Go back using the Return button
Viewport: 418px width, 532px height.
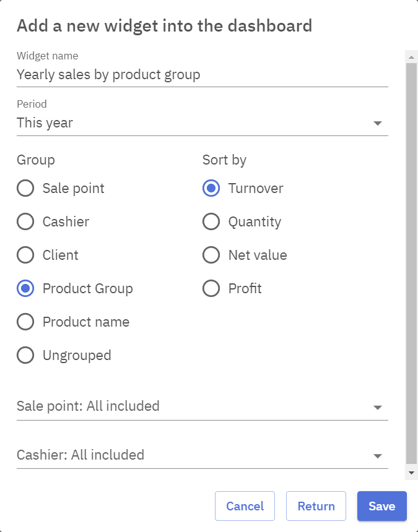tap(316, 506)
